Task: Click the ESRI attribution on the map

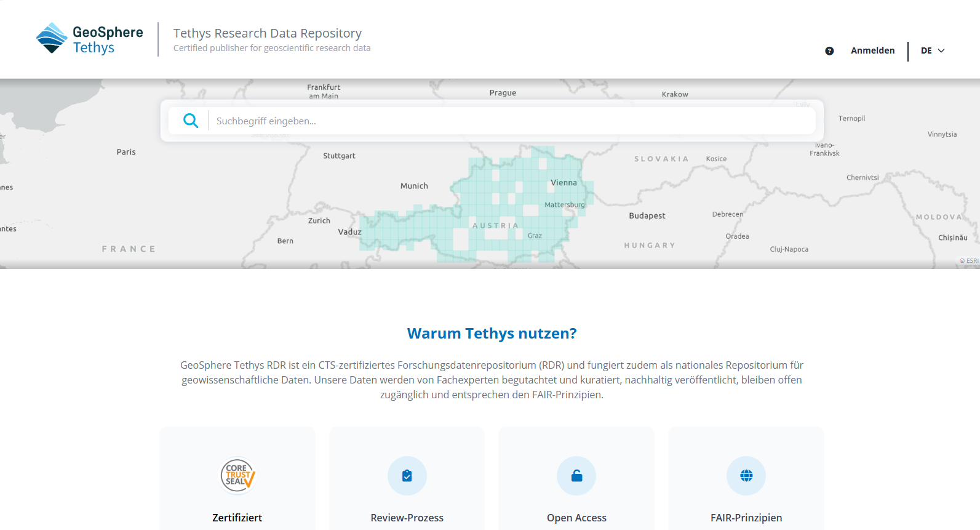Action: (x=969, y=261)
